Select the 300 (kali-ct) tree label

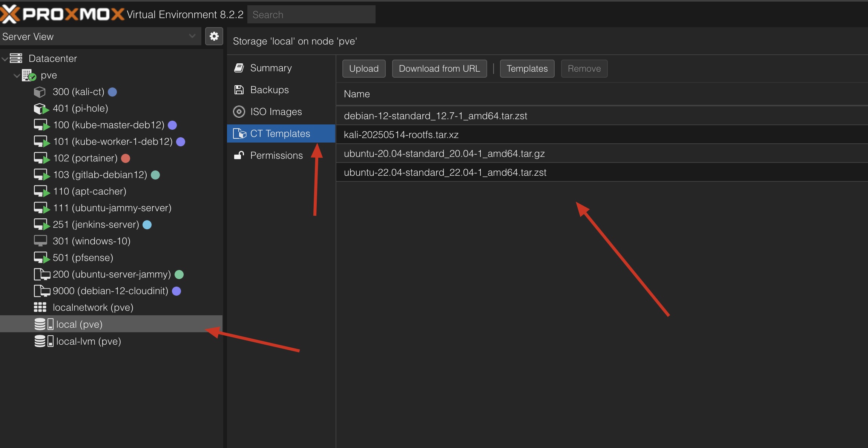pos(78,92)
